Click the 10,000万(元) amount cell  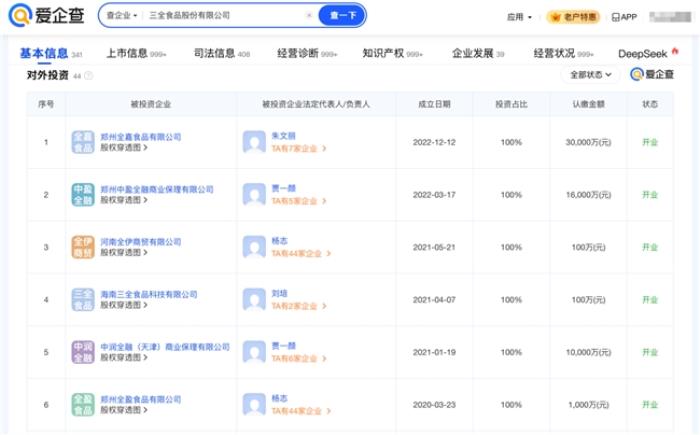[588, 352]
